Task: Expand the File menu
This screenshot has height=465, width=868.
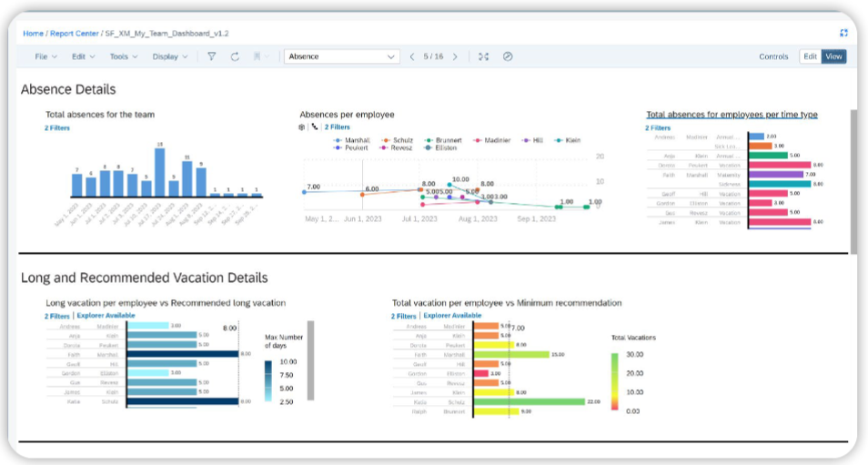Action: tap(45, 56)
